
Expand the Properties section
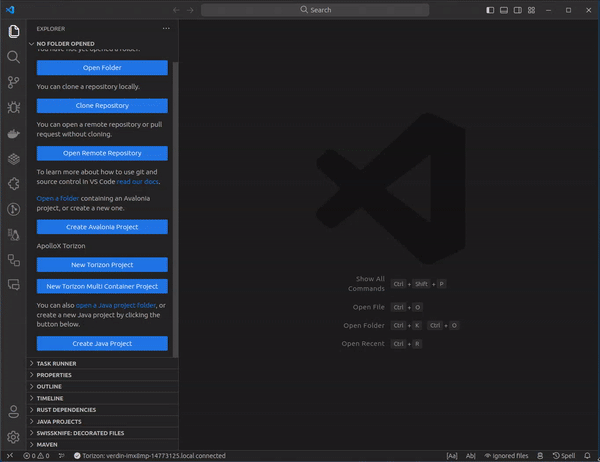click(103, 375)
